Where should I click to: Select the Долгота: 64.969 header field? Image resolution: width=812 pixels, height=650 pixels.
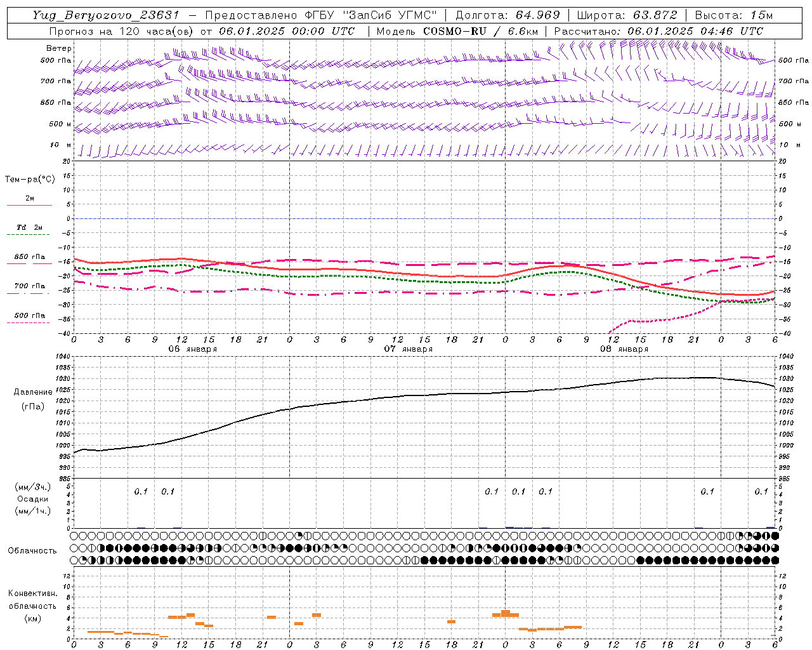[507, 15]
